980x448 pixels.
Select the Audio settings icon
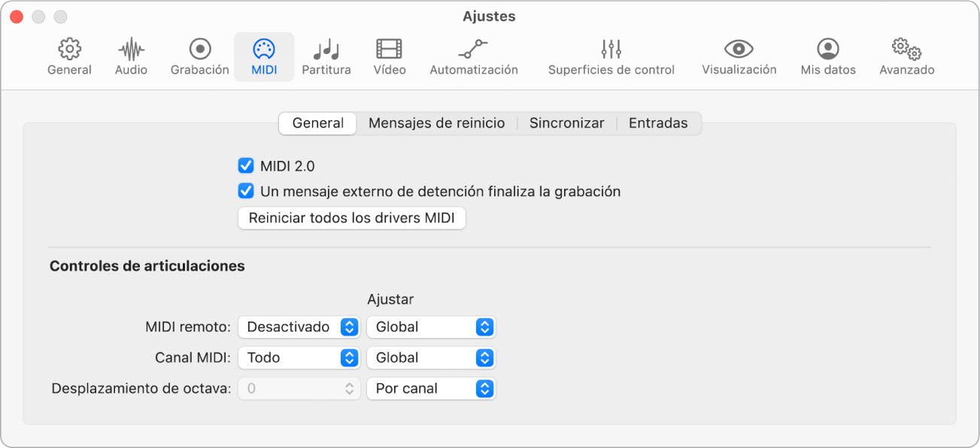[130, 56]
